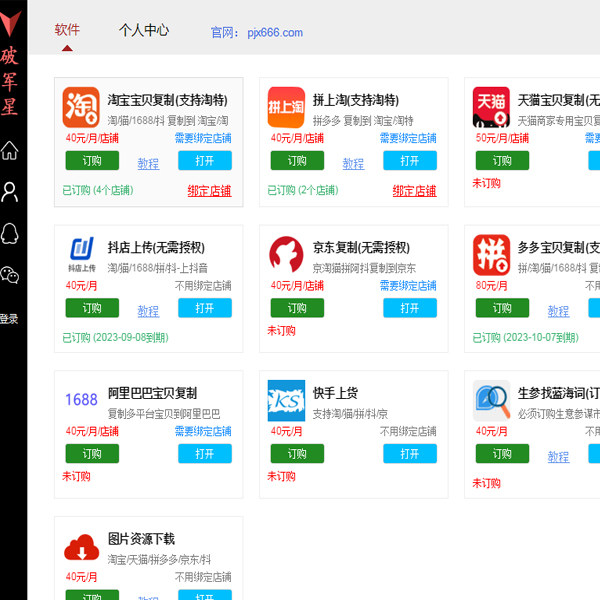Click 打开 for 阿里巴巴宝贝复制
Viewport: 600px width, 600px height.
[205, 453]
